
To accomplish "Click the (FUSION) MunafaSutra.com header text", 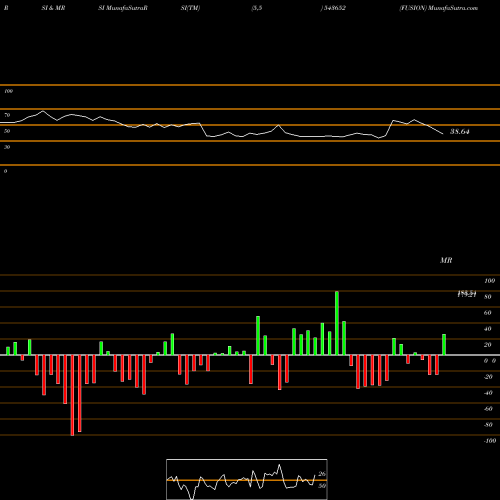I will [439, 8].
